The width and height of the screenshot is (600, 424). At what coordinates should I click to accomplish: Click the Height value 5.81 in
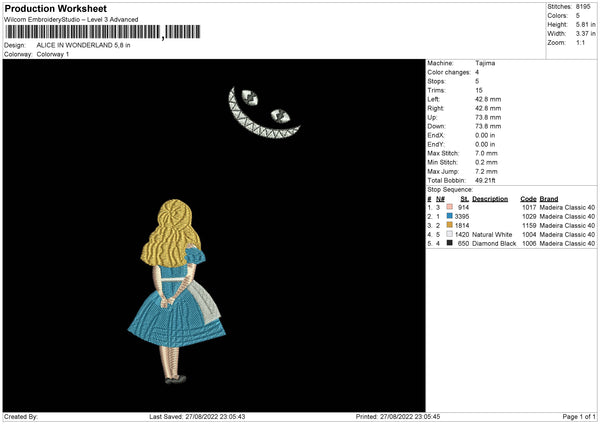(585, 24)
